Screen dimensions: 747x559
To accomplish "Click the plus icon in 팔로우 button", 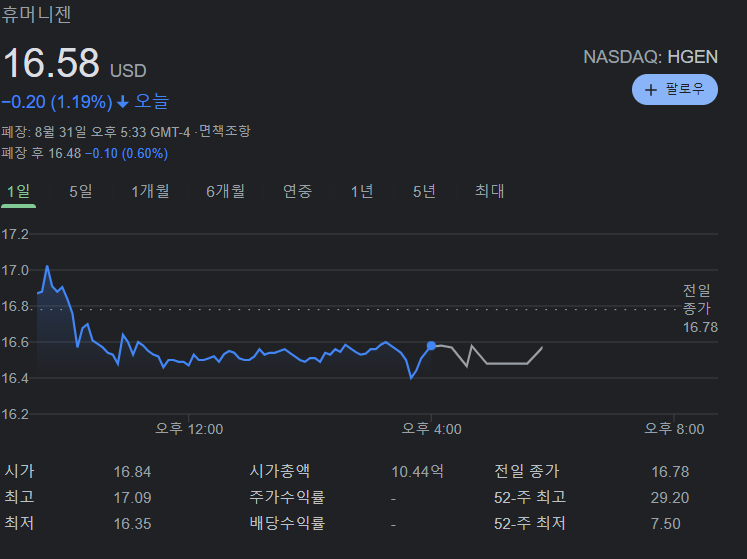I will (x=650, y=90).
